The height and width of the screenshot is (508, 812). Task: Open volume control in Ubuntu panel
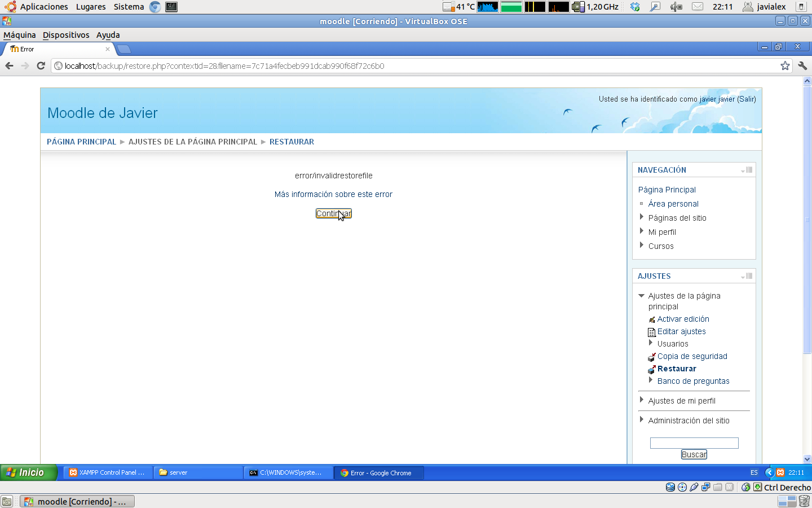point(676,7)
